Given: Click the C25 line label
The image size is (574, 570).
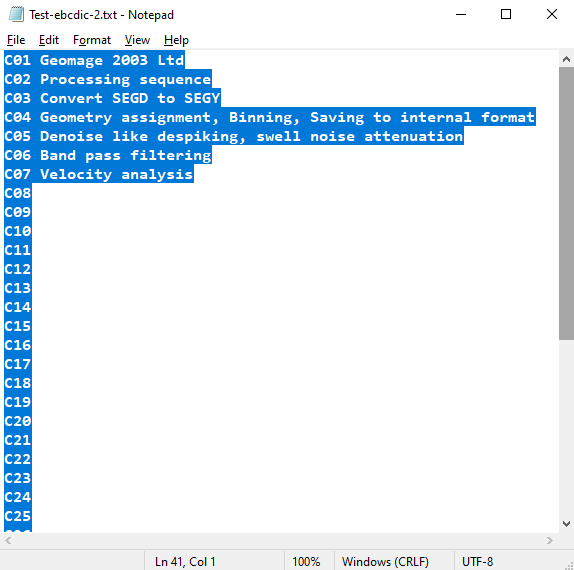Looking at the screenshot, I should click(x=18, y=517).
